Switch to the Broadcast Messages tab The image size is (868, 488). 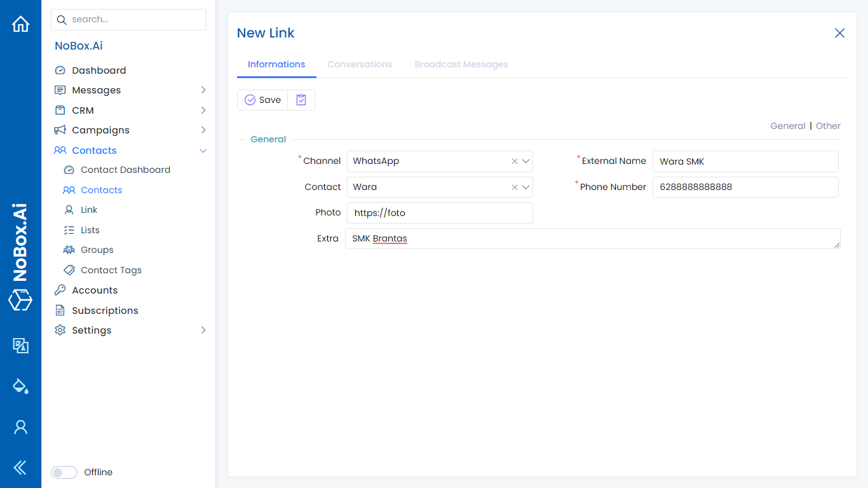(x=461, y=64)
